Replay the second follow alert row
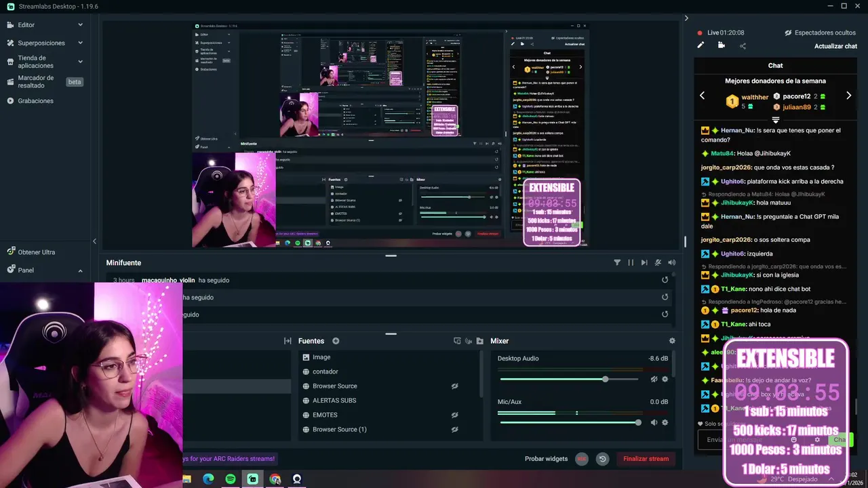868x488 pixels. 665,297
